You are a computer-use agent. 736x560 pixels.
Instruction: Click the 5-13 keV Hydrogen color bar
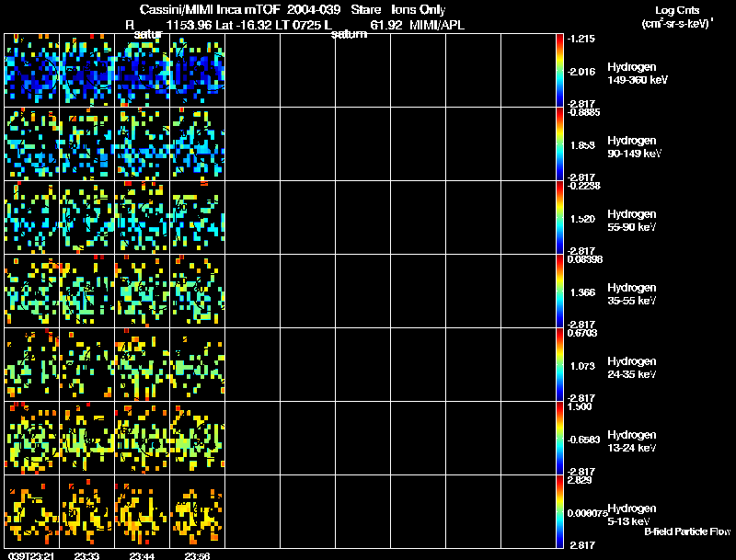tap(560, 511)
